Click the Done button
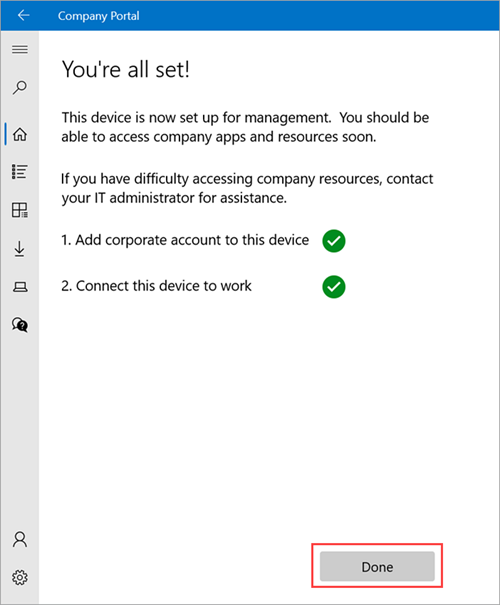The height and width of the screenshot is (605, 500). point(377,566)
